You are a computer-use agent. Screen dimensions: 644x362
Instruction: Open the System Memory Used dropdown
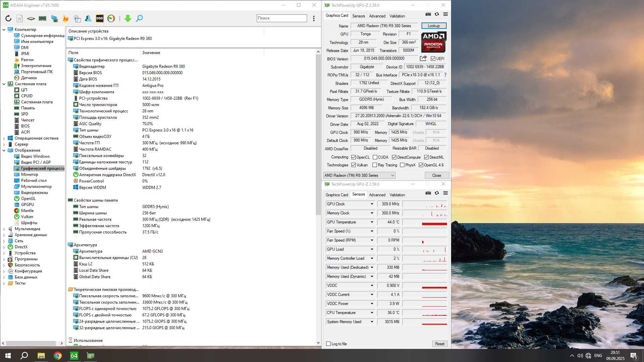coord(372,322)
